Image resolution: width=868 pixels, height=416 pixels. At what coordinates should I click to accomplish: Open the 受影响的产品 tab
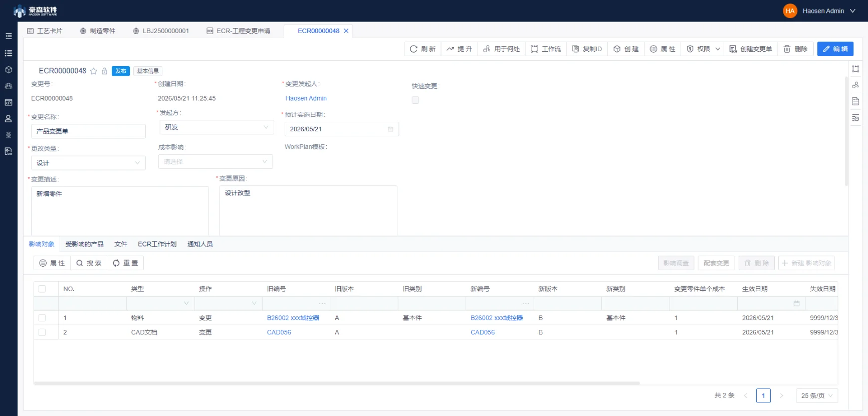pos(84,244)
